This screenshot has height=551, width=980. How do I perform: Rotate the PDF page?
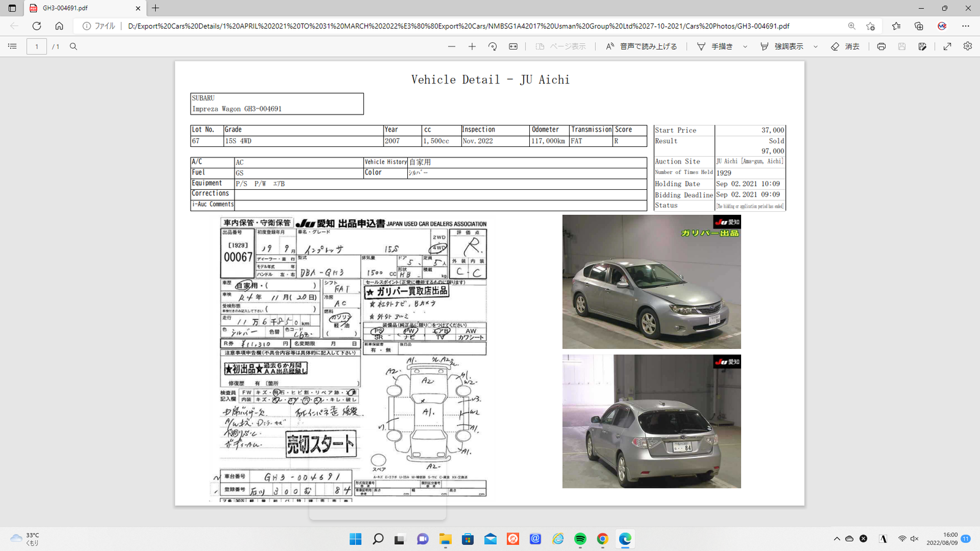click(x=492, y=47)
